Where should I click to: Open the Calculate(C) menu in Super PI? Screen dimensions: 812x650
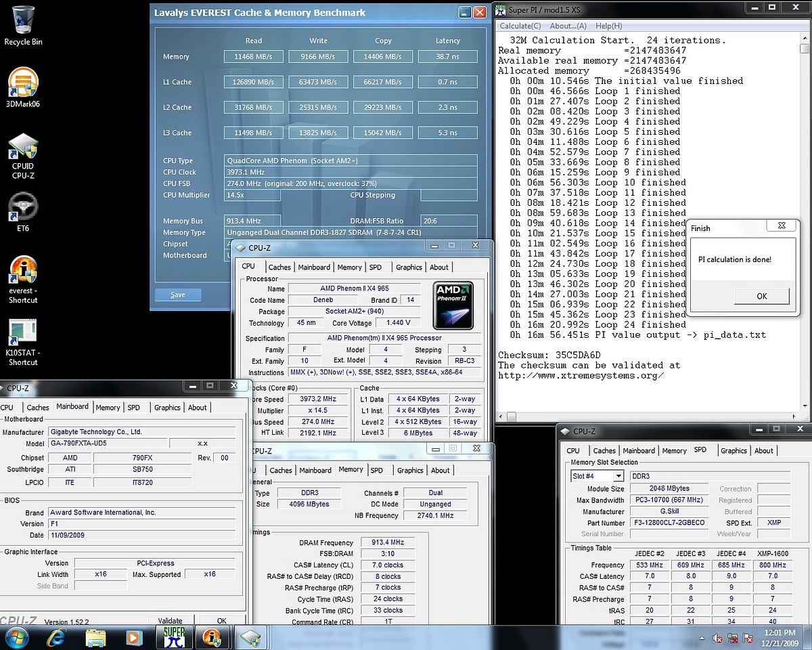tap(520, 26)
